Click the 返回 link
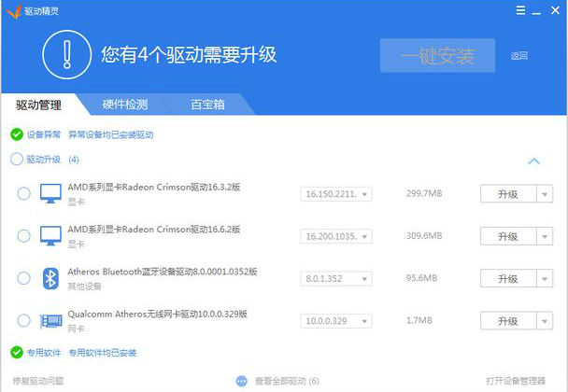The width and height of the screenshot is (568, 392). coord(519,56)
